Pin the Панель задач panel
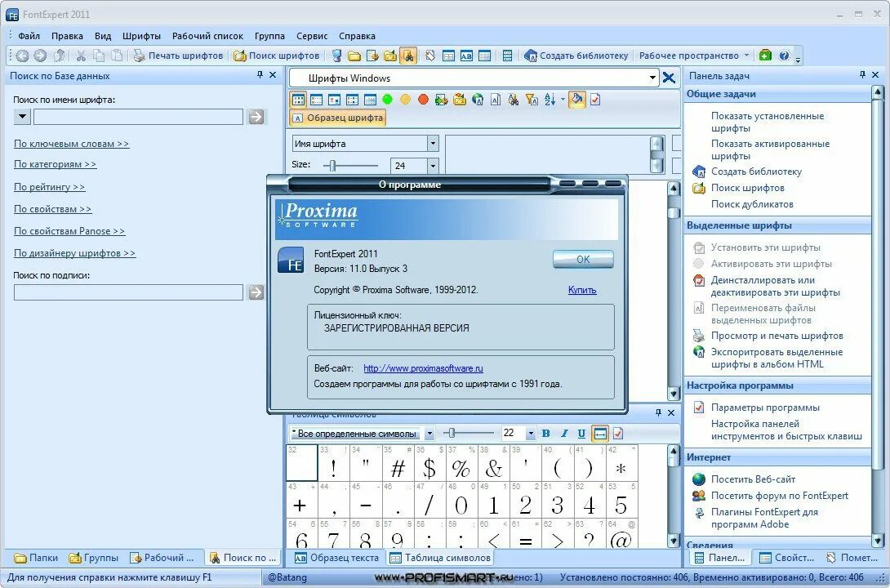 point(863,75)
